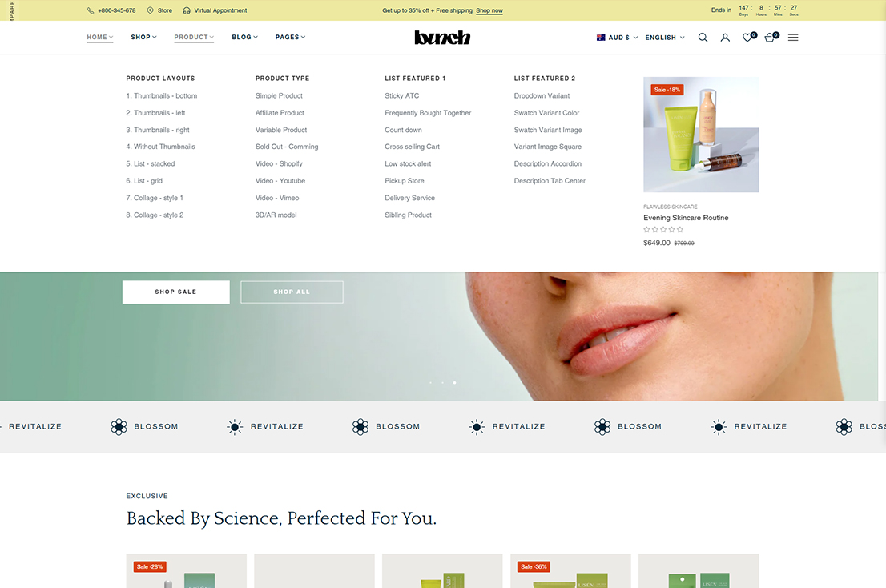
Task: Follow the Shop now promo link
Action: [x=489, y=10]
